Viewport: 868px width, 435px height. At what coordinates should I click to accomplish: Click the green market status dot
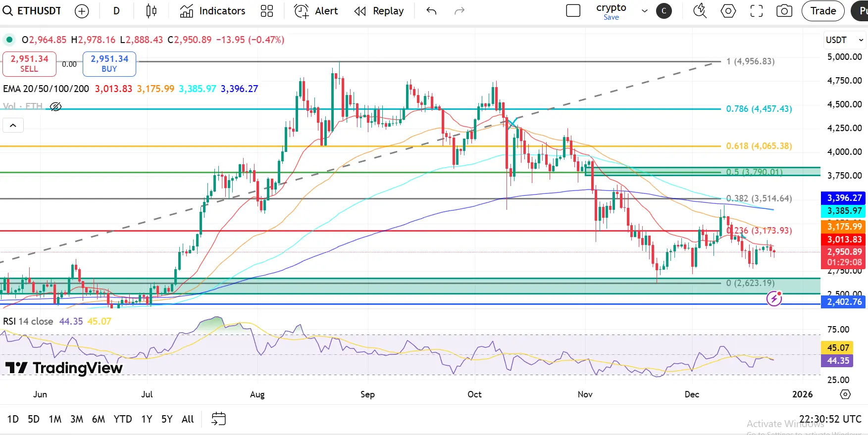point(9,40)
